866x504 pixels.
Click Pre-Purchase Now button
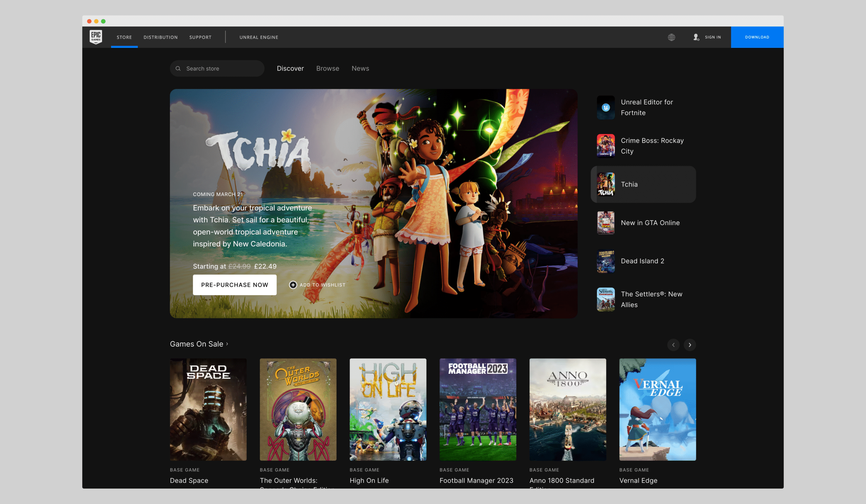(234, 285)
